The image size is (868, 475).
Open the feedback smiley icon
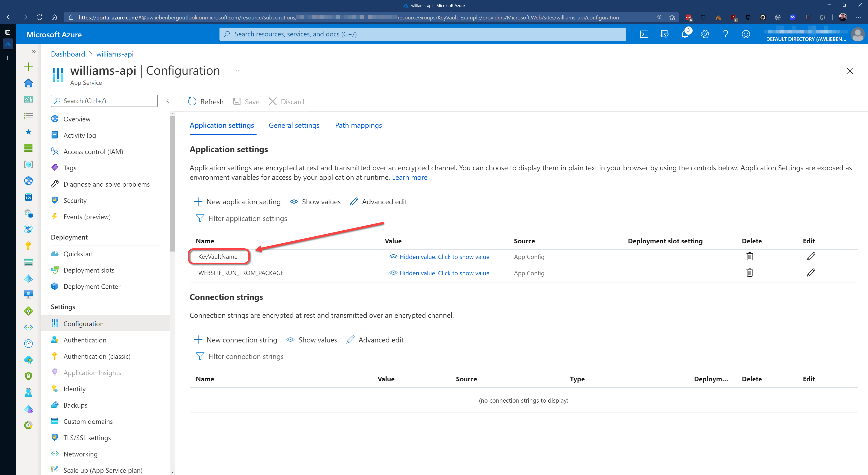(746, 34)
